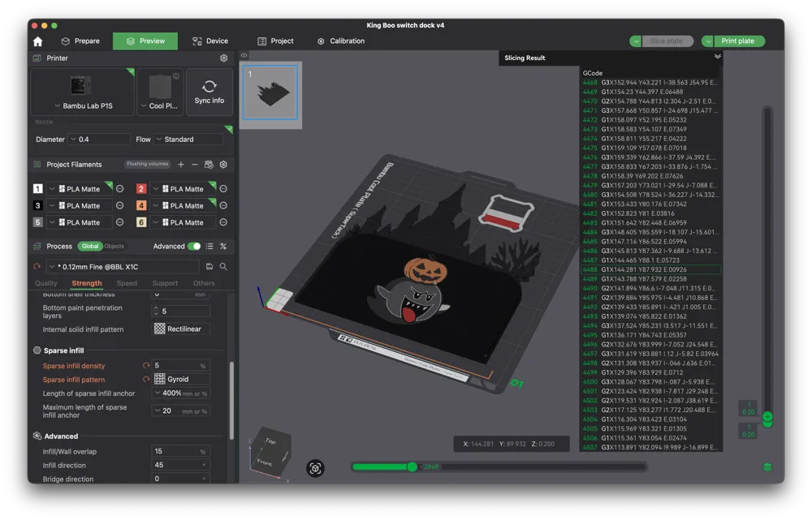
Task: Search process settings magnifier icon
Action: 223,266
